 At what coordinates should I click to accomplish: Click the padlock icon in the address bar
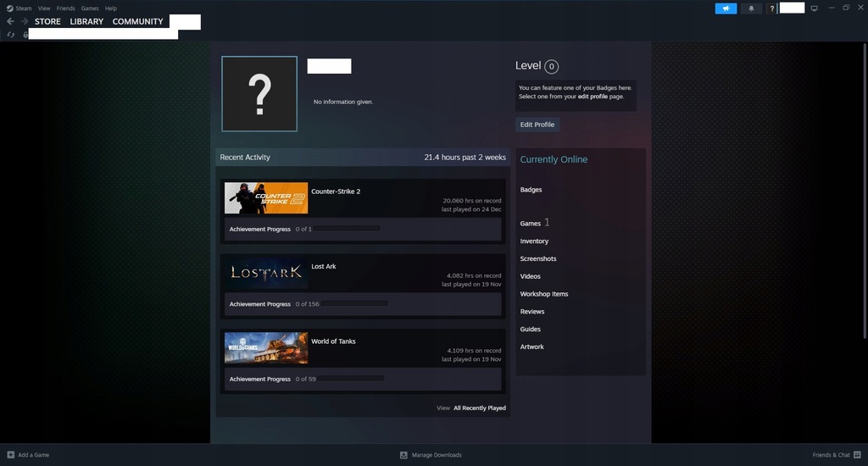tap(25, 34)
